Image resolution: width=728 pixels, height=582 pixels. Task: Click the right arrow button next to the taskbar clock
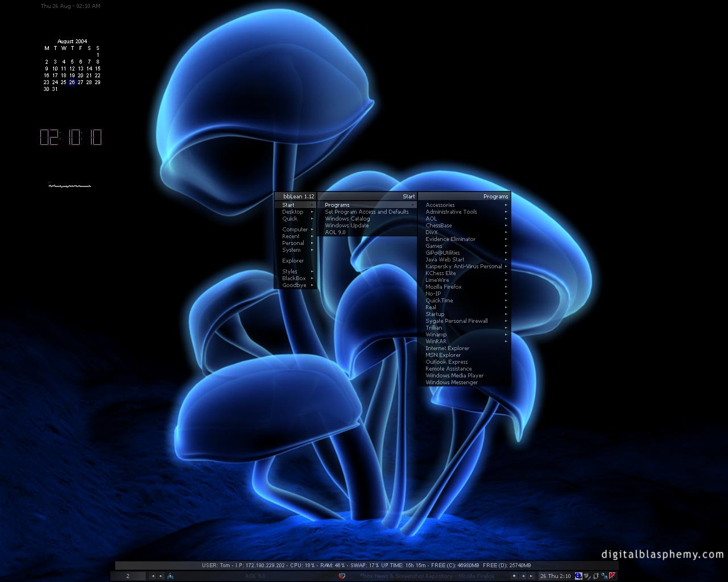[x=531, y=576]
